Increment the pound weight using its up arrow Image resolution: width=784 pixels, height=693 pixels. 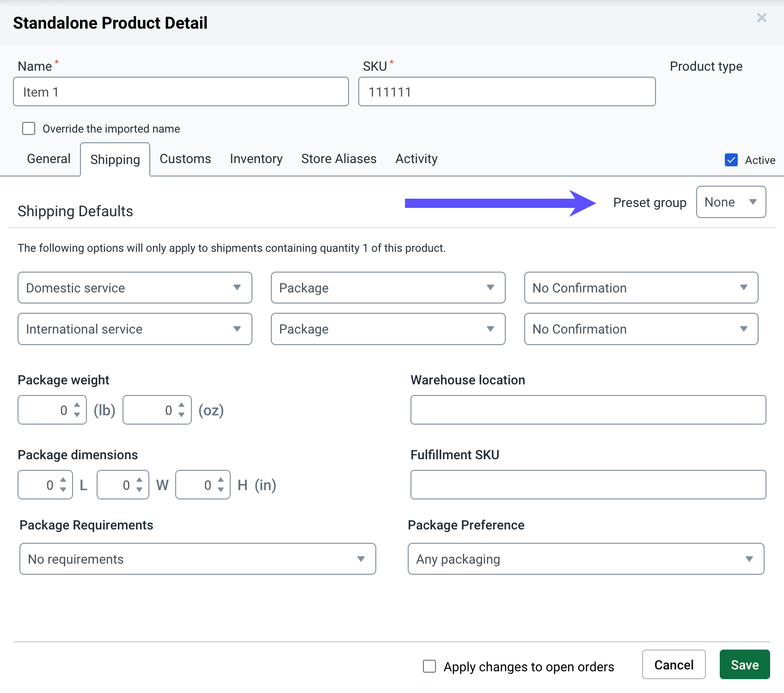click(x=76, y=405)
